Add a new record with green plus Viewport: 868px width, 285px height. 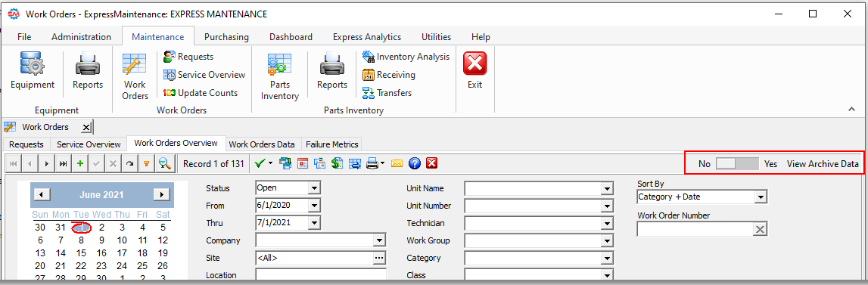(x=79, y=164)
